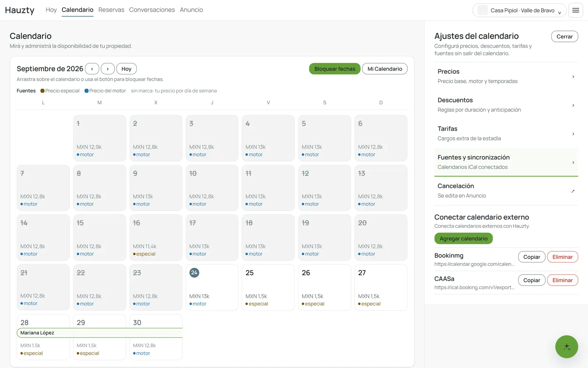Select day 30 calendar cell
The image size is (588, 368).
coord(156,337)
